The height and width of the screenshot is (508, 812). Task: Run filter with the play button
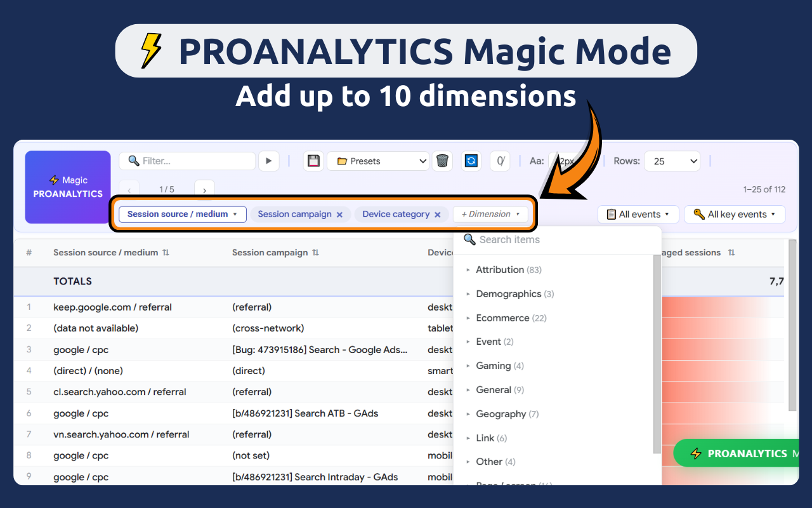[x=269, y=161]
